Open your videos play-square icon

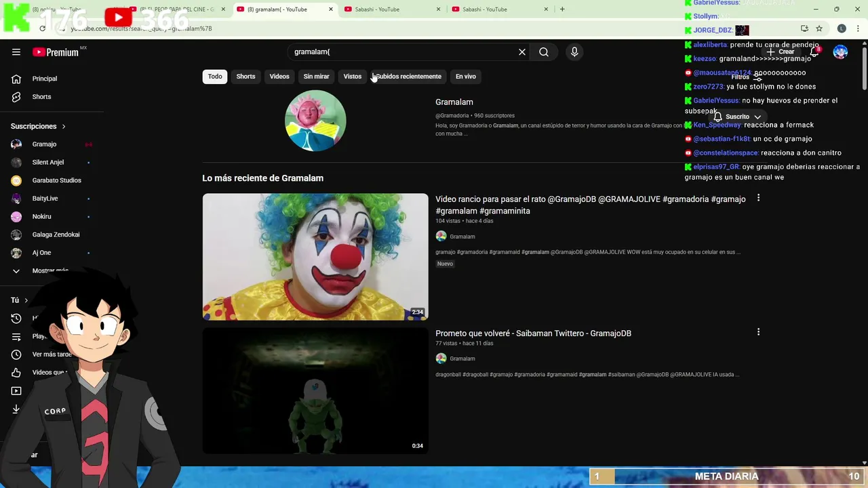pos(16,391)
